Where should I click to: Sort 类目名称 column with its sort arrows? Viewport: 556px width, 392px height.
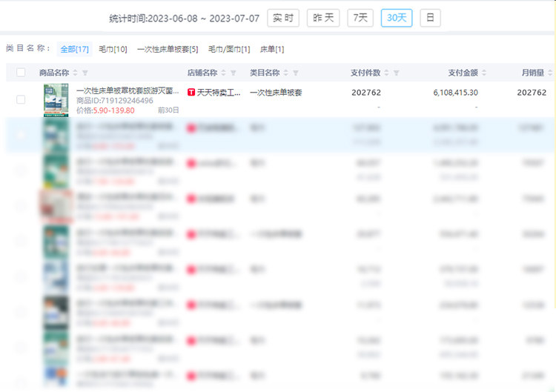tap(285, 73)
